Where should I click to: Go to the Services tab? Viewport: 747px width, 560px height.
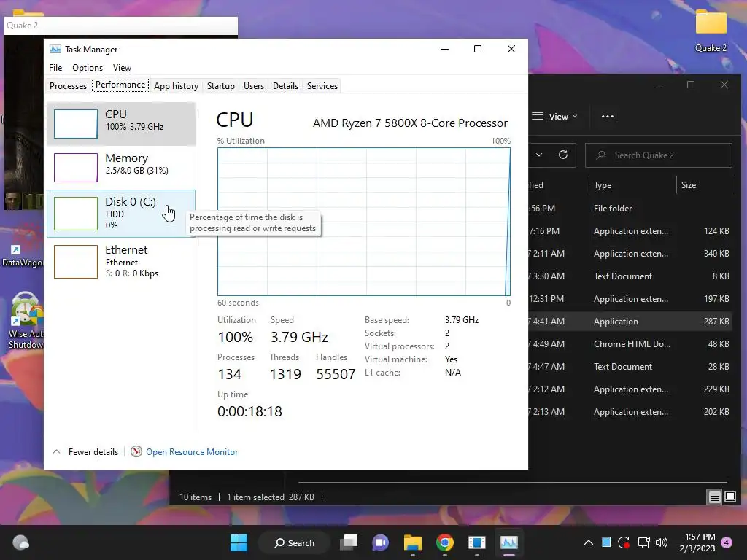pyautogui.click(x=322, y=86)
